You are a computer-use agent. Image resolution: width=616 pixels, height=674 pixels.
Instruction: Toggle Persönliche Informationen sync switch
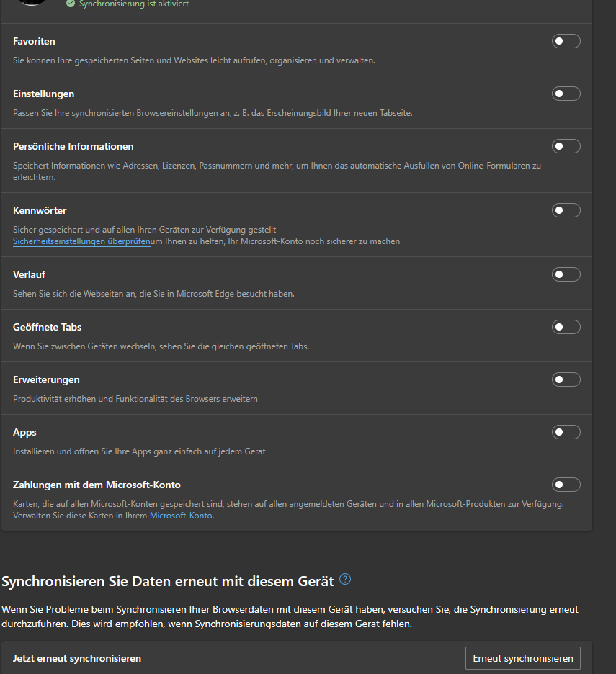566,146
